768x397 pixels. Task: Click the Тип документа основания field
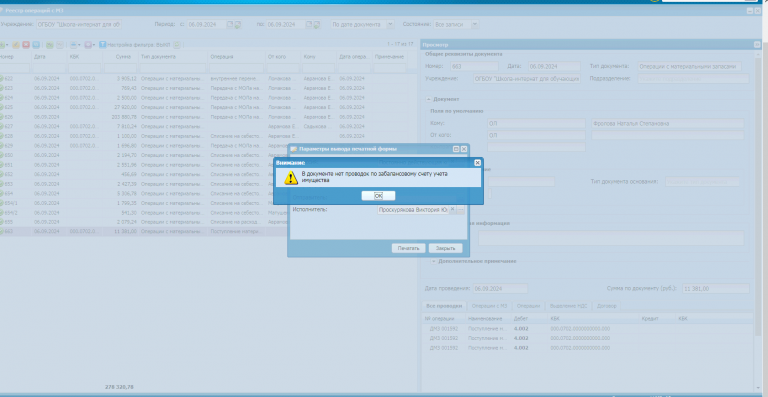pos(702,182)
